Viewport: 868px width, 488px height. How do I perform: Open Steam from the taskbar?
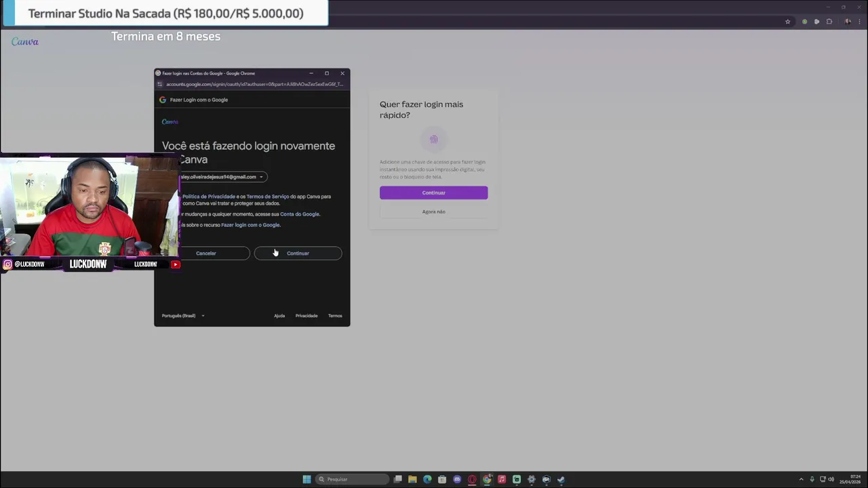pyautogui.click(x=561, y=479)
